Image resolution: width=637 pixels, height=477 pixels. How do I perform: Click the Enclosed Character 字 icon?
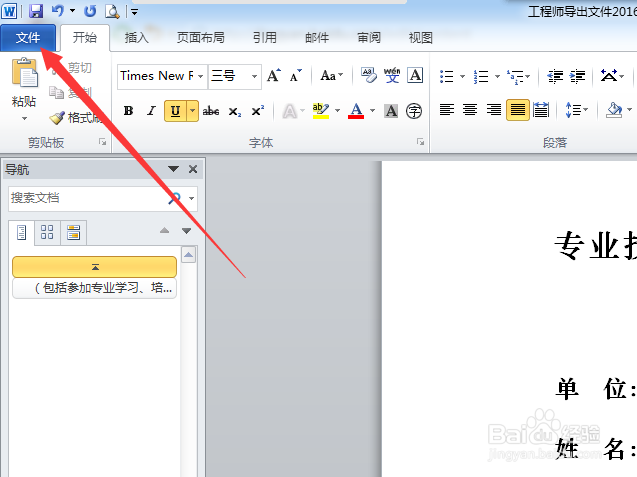(414, 111)
